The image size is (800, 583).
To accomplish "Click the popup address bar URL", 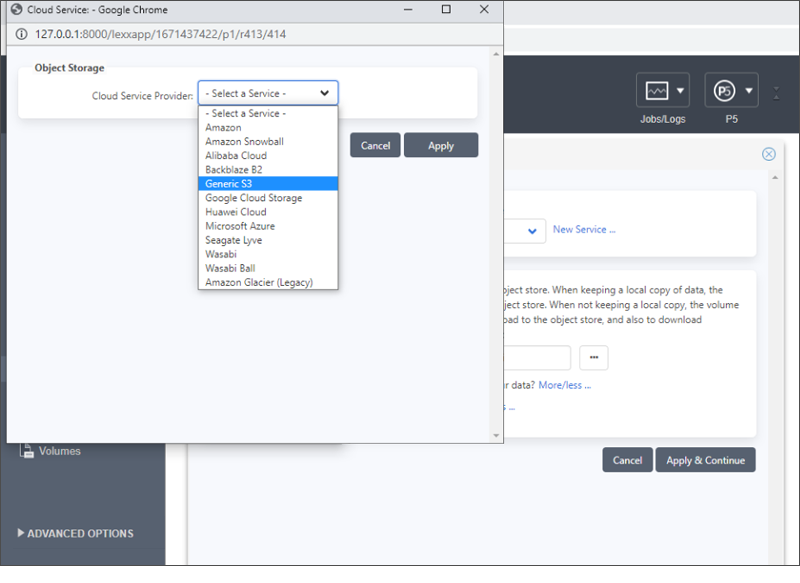I will [x=160, y=34].
